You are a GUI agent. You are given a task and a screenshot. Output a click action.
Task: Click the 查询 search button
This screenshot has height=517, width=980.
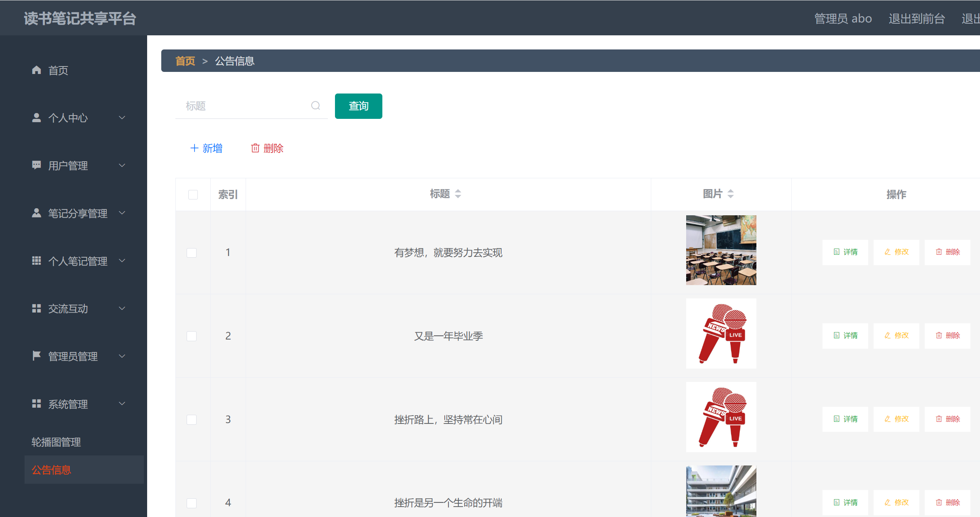click(358, 106)
